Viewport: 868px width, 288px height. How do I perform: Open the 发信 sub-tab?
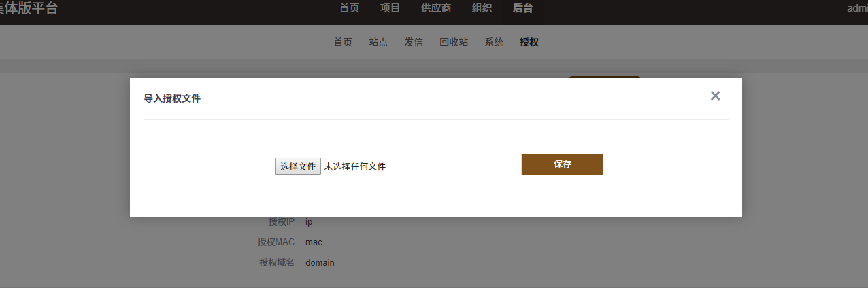pyautogui.click(x=414, y=42)
